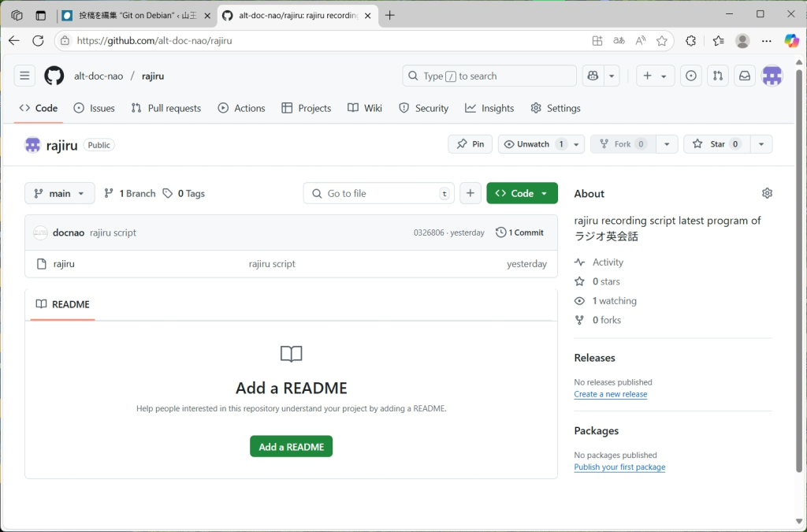Click the green Add a README button
Viewport: 807px width, 532px height.
(x=292, y=447)
